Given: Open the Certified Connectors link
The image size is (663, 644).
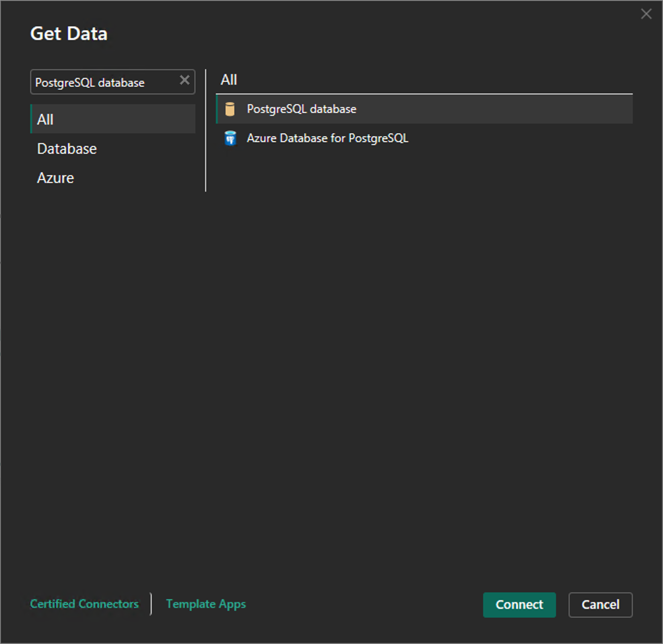Looking at the screenshot, I should point(84,604).
